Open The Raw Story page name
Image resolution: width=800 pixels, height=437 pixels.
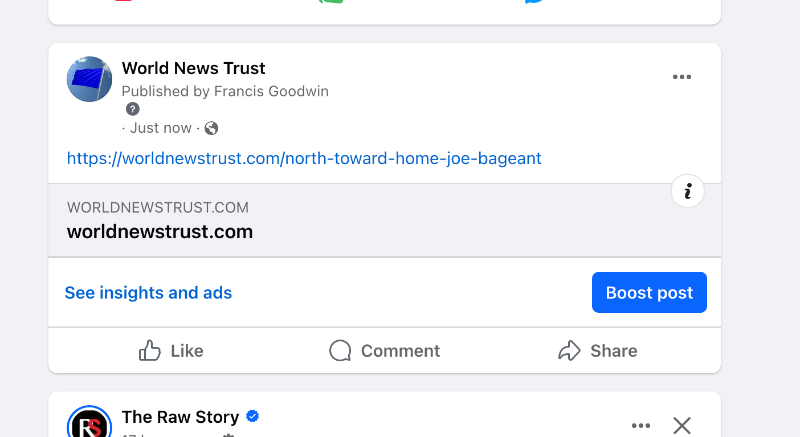point(180,417)
